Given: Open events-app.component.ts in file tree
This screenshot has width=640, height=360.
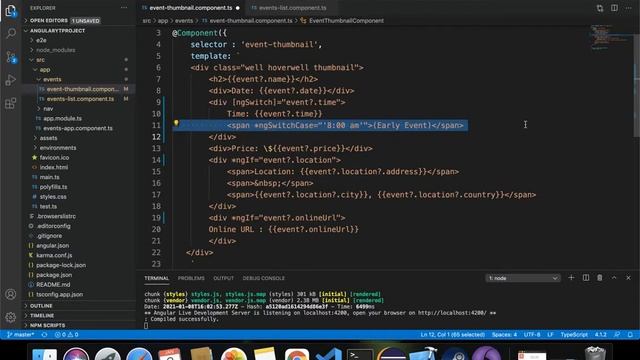Looking at the screenshot, I should click(x=78, y=129).
